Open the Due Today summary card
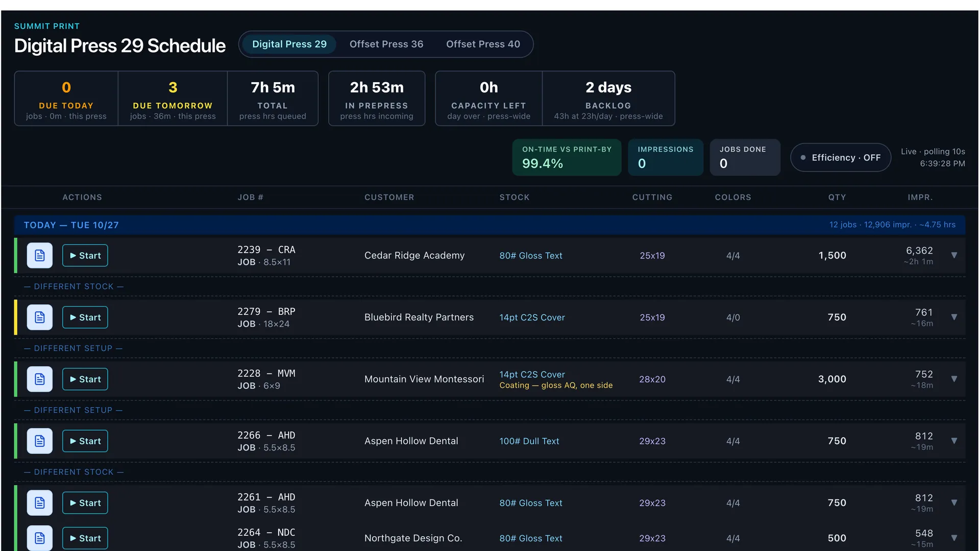Screen dimensions: 980x551 [66, 98]
